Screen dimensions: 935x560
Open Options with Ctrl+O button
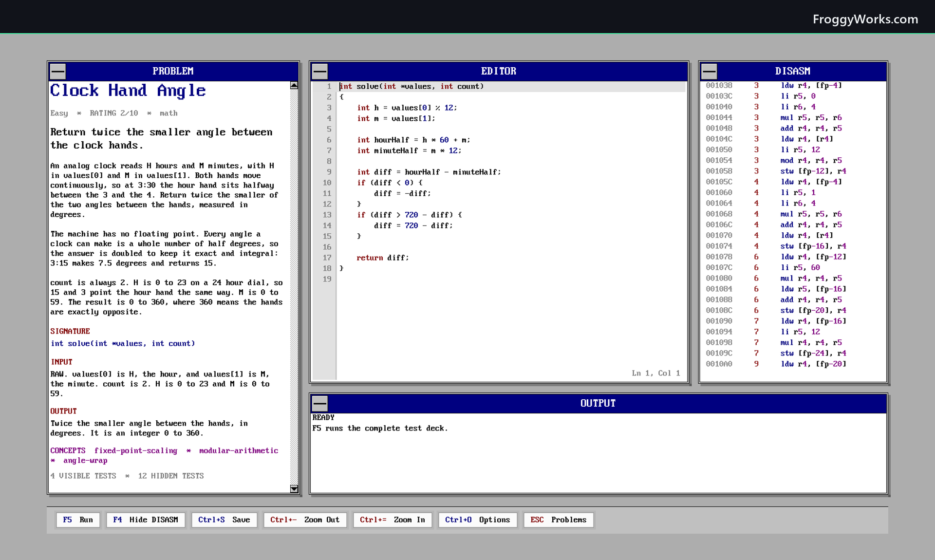coord(478,520)
